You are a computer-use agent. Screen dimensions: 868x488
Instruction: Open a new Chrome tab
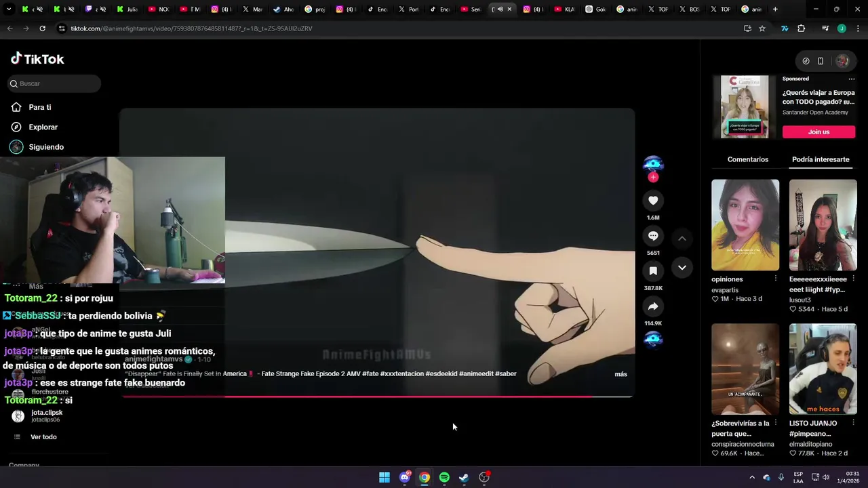(x=775, y=9)
